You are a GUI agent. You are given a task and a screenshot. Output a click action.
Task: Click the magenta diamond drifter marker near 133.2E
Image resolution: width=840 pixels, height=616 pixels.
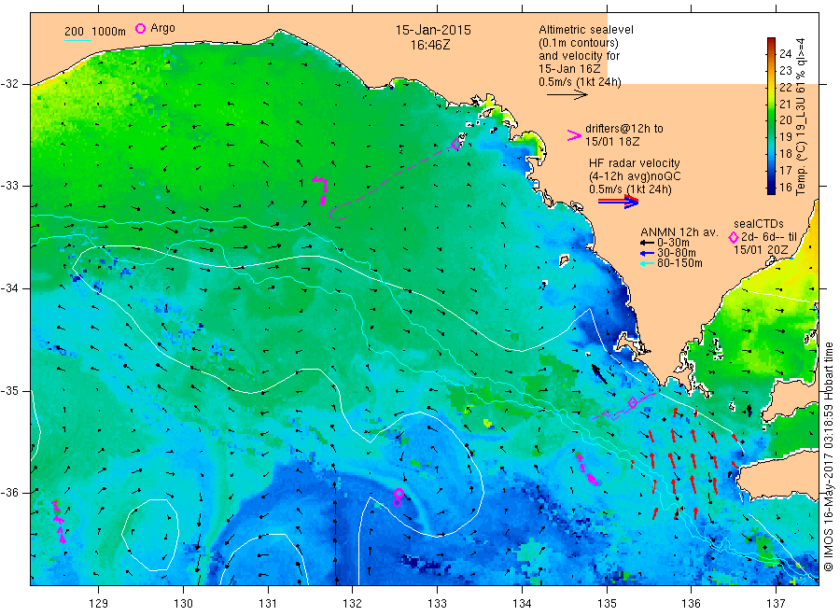455,144
